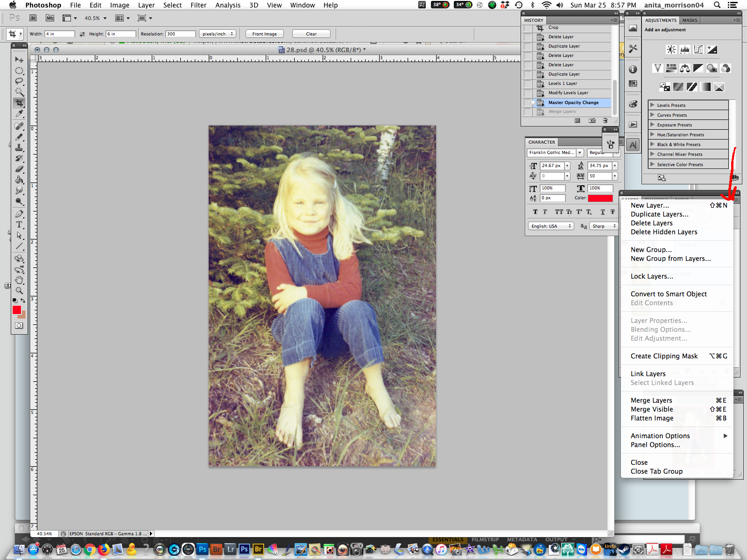Open the Image menu
This screenshot has width=747, height=560.
(x=120, y=5)
